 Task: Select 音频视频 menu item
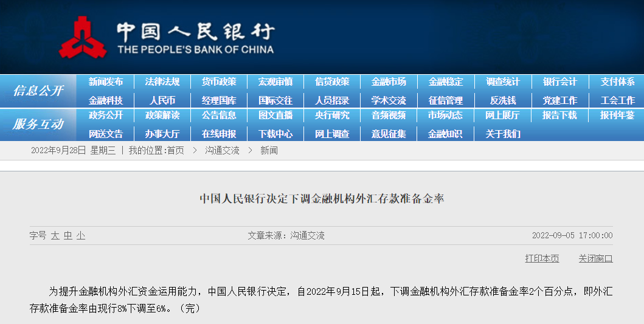coord(389,115)
